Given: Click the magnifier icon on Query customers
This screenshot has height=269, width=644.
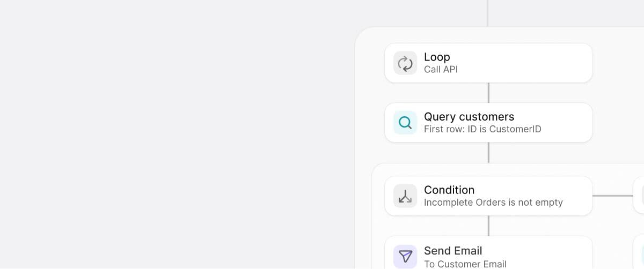Looking at the screenshot, I should 405,123.
